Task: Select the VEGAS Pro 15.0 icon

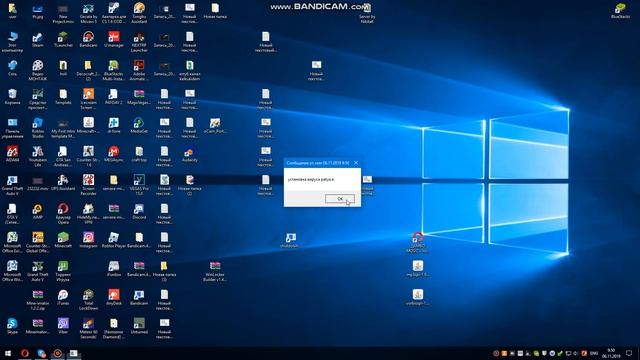Action: (x=139, y=185)
